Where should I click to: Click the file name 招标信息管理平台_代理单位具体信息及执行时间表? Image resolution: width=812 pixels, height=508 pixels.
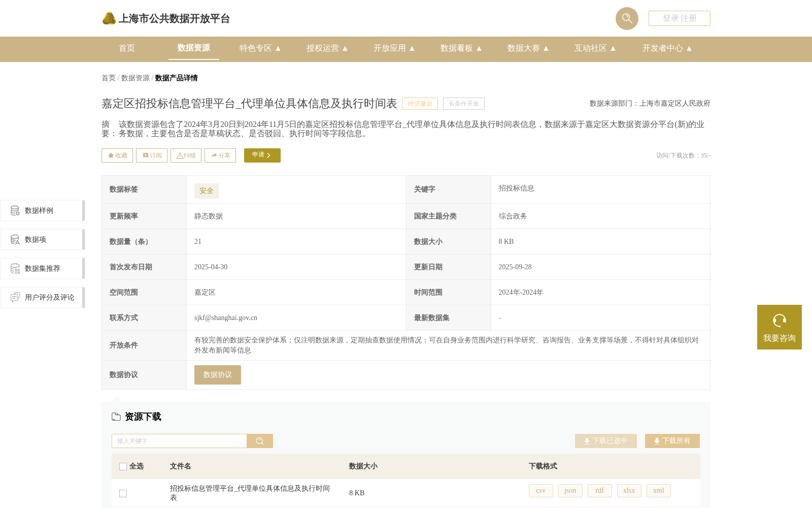point(250,493)
